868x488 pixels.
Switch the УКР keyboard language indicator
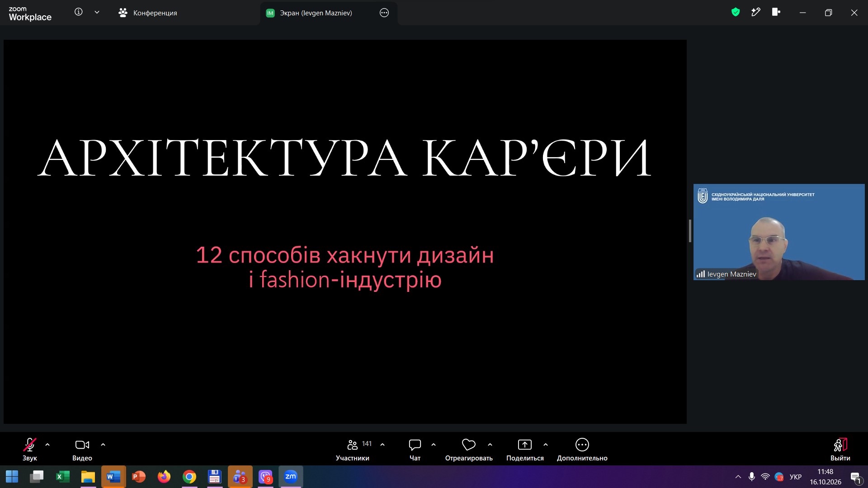pyautogui.click(x=796, y=477)
